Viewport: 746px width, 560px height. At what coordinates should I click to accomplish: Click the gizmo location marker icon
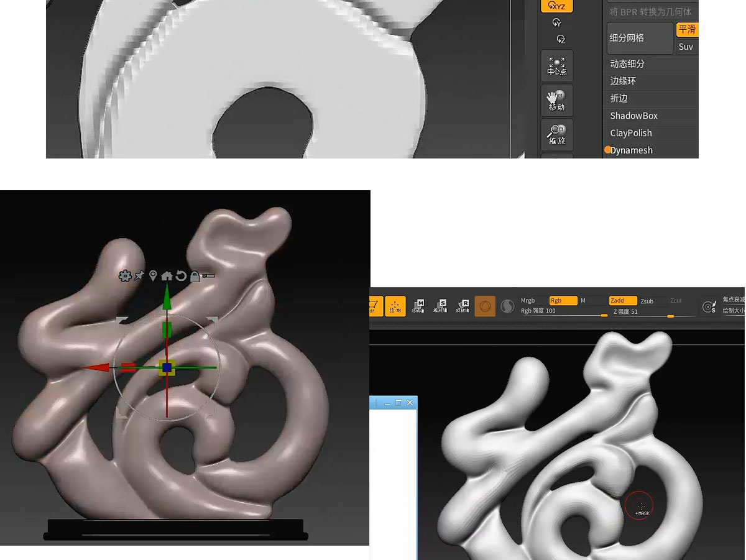[x=153, y=275]
